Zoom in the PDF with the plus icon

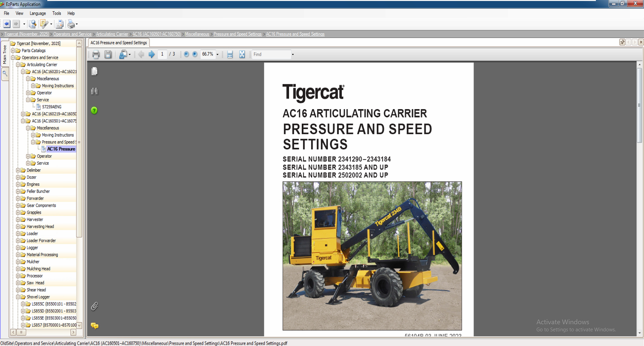pos(195,54)
